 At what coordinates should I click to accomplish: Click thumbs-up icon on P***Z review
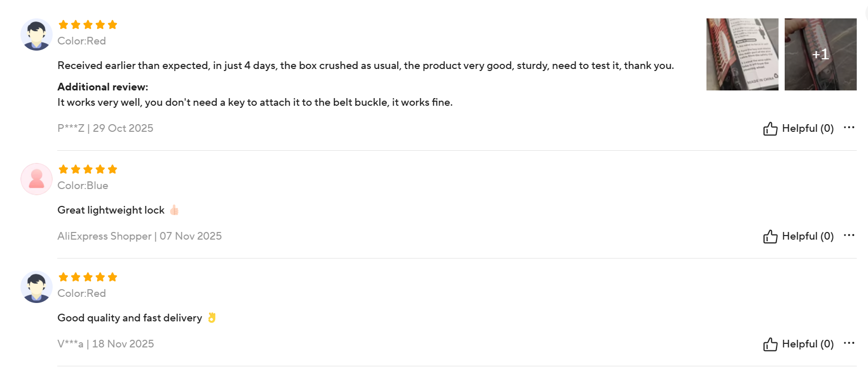coord(770,129)
